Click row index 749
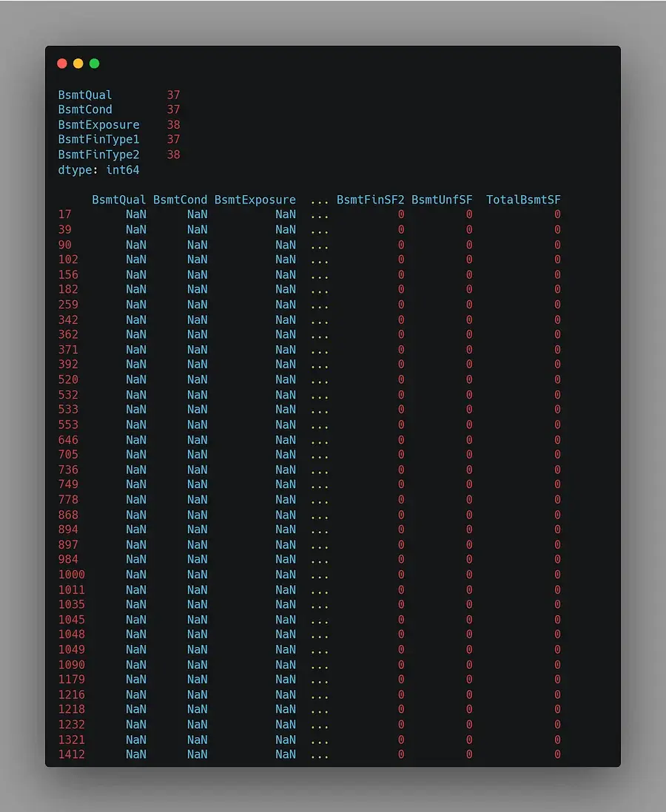This screenshot has width=666, height=812. 68,484
